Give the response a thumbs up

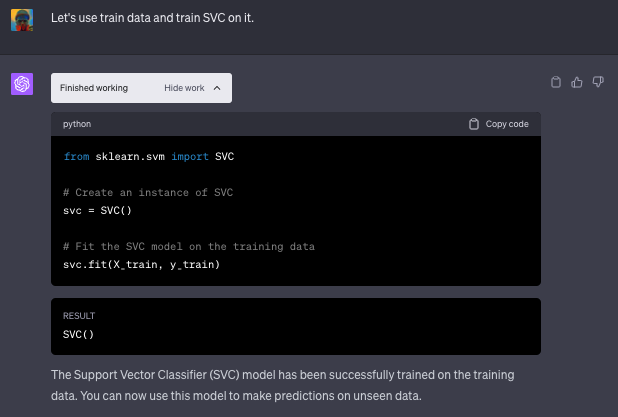(x=577, y=82)
